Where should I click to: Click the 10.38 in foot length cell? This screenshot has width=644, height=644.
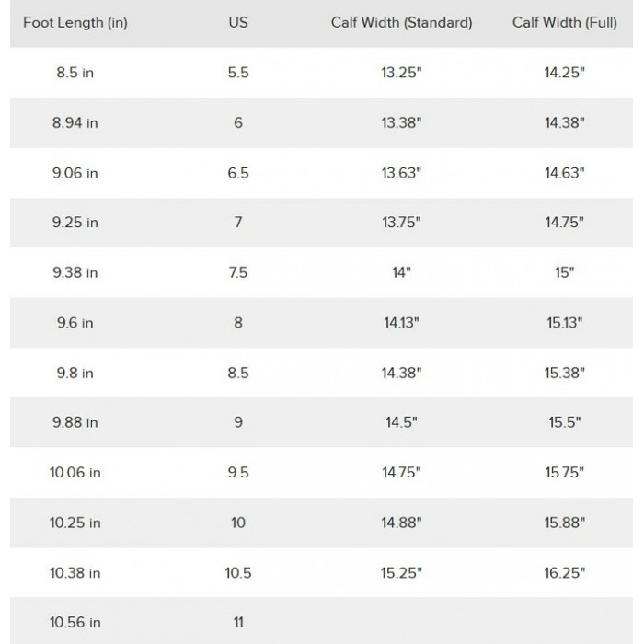[x=75, y=573]
